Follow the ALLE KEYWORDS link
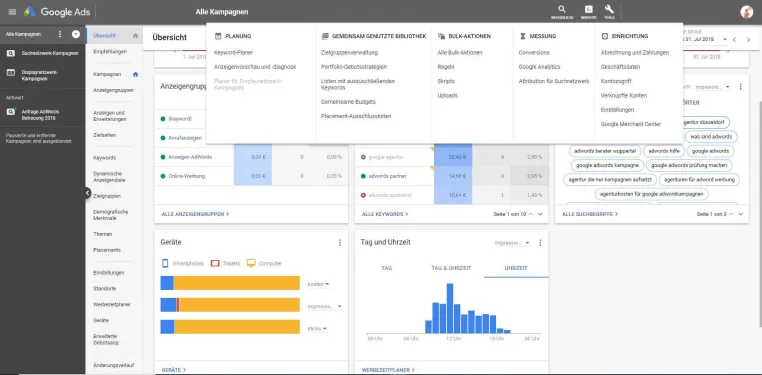762x375 pixels. (x=385, y=214)
